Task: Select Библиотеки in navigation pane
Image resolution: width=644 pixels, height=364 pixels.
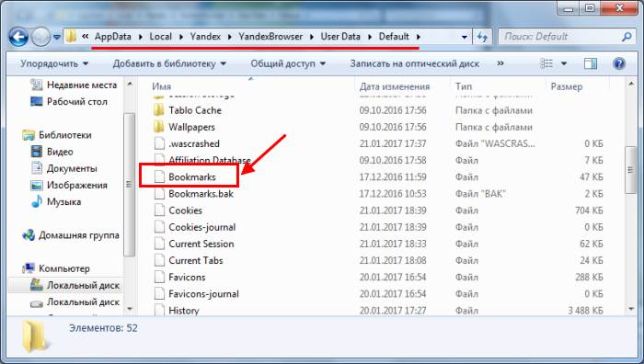Action: (x=57, y=135)
